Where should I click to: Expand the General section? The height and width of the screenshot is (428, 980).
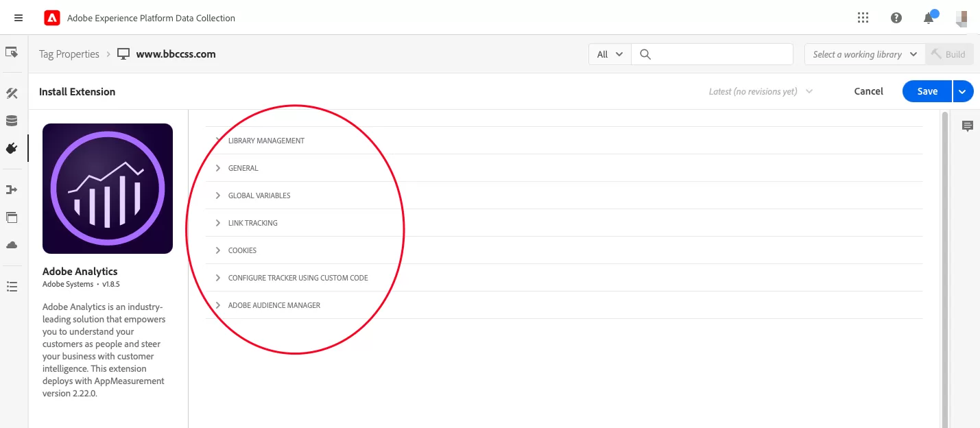tap(564, 168)
